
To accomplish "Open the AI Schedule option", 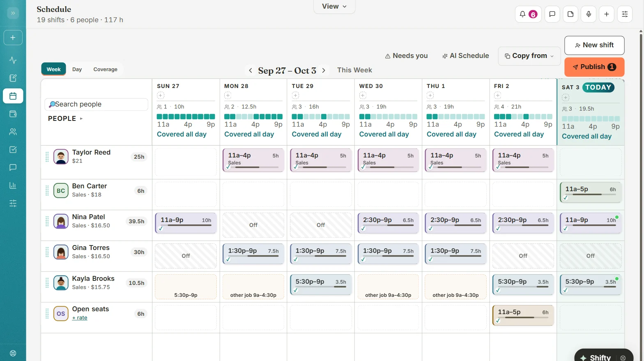I will (x=465, y=56).
